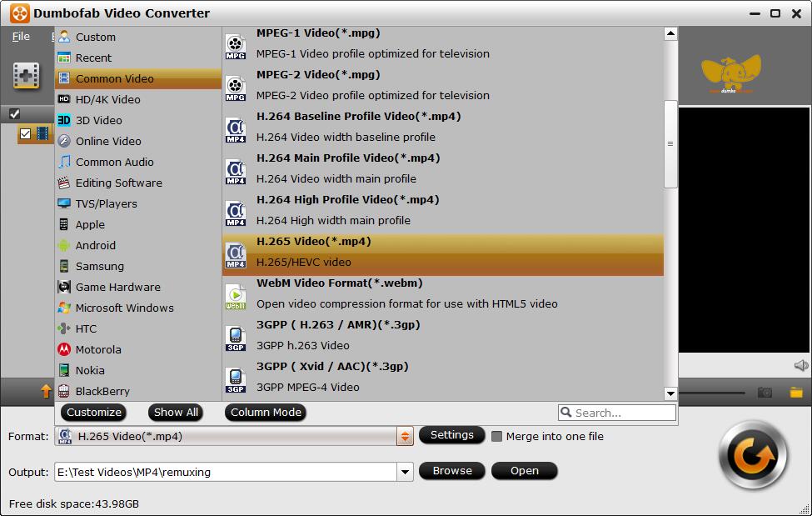812x516 pixels.
Task: Select the Common Video category
Action: [138, 78]
